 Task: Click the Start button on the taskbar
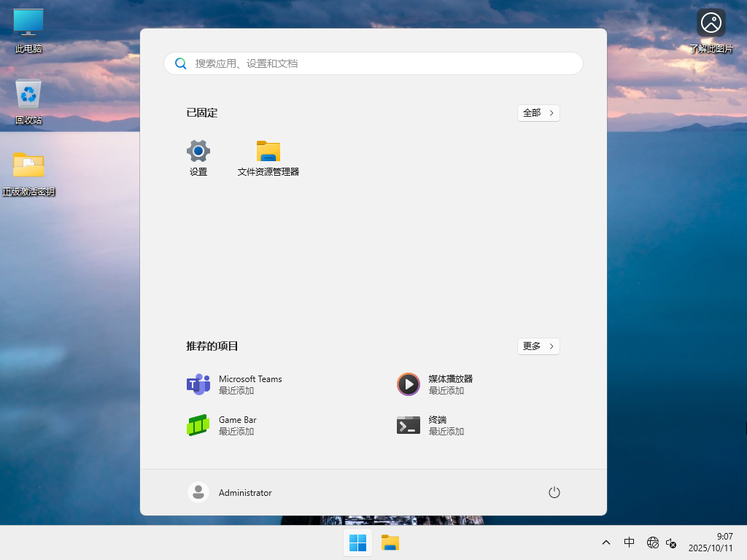click(x=357, y=542)
